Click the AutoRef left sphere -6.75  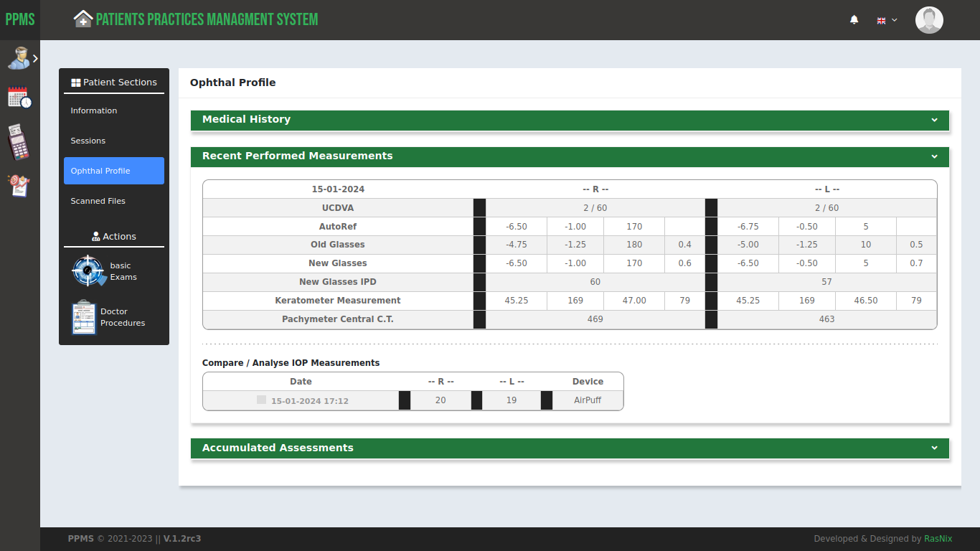(748, 227)
